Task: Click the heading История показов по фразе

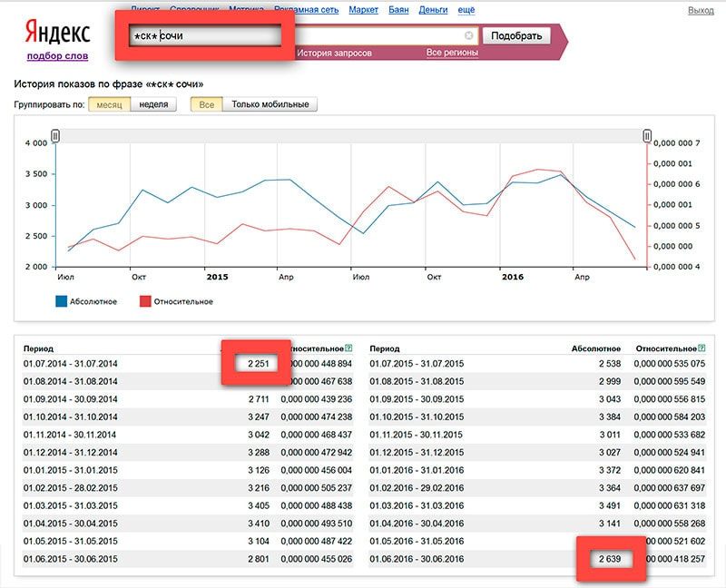Action: 109,84
